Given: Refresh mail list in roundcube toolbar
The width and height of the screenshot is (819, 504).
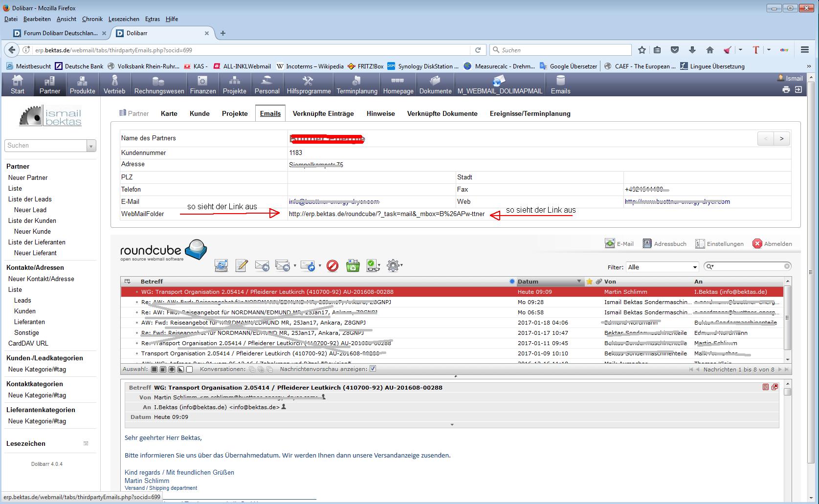Looking at the screenshot, I should coord(221,265).
